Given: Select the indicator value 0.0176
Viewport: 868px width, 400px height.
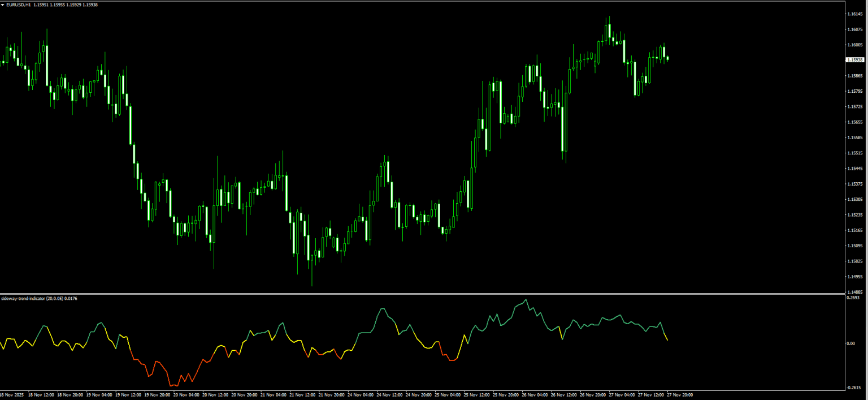Looking at the screenshot, I should (70, 298).
